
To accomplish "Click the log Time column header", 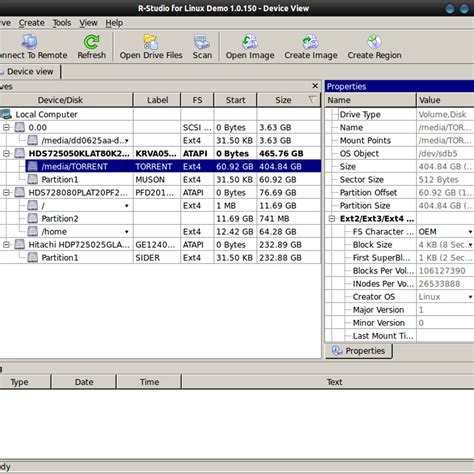I will [x=149, y=382].
